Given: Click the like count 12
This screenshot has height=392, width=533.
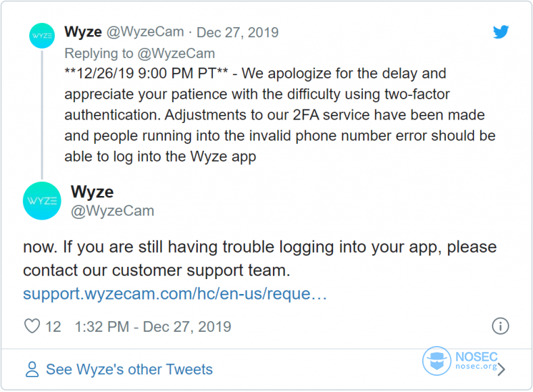Looking at the screenshot, I should coord(53,326).
